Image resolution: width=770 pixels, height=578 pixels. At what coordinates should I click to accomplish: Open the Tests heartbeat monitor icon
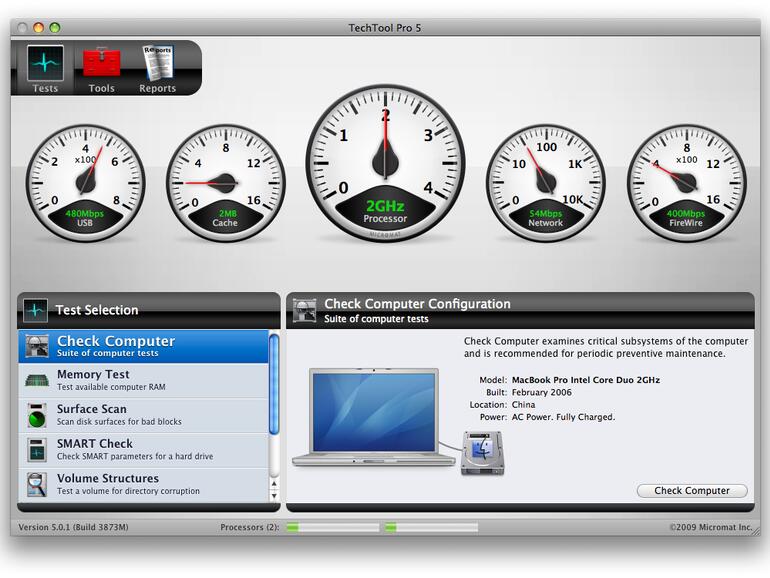tap(45, 62)
